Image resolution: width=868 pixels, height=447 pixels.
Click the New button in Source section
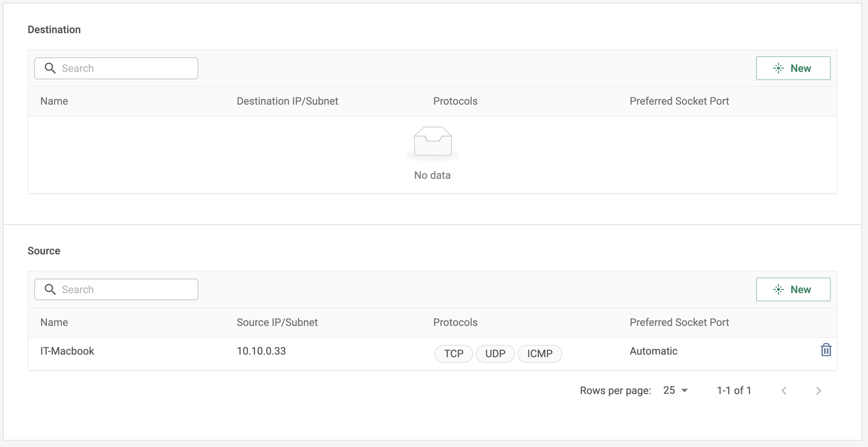[793, 289]
